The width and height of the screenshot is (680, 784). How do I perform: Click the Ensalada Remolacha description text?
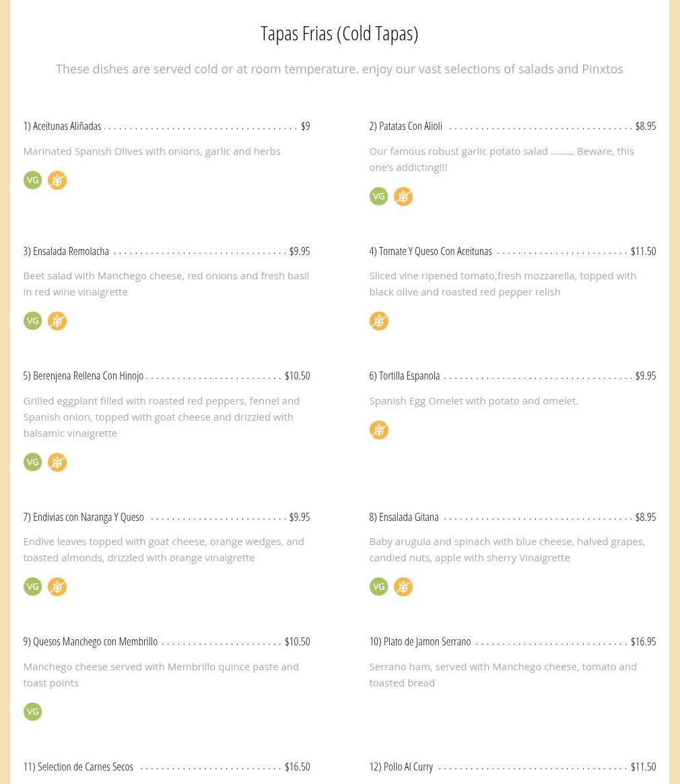[x=166, y=283]
